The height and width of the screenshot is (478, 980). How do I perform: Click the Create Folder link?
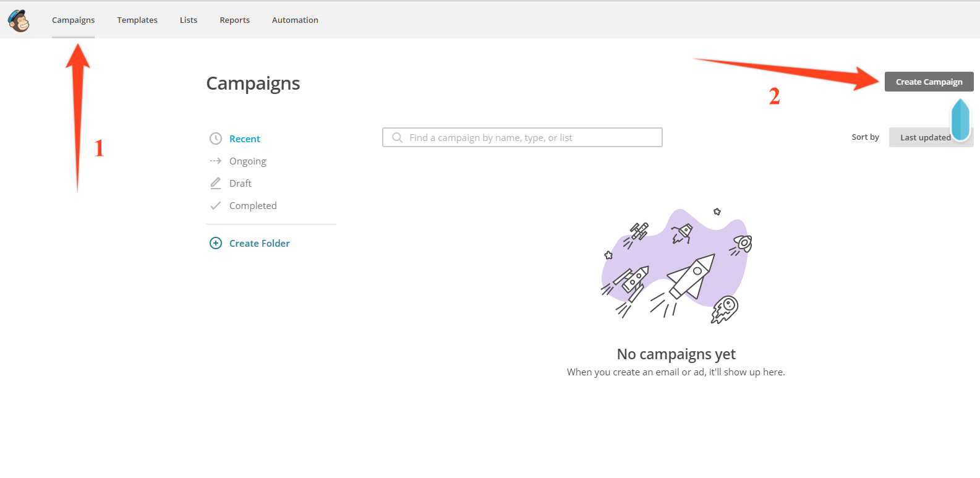260,243
